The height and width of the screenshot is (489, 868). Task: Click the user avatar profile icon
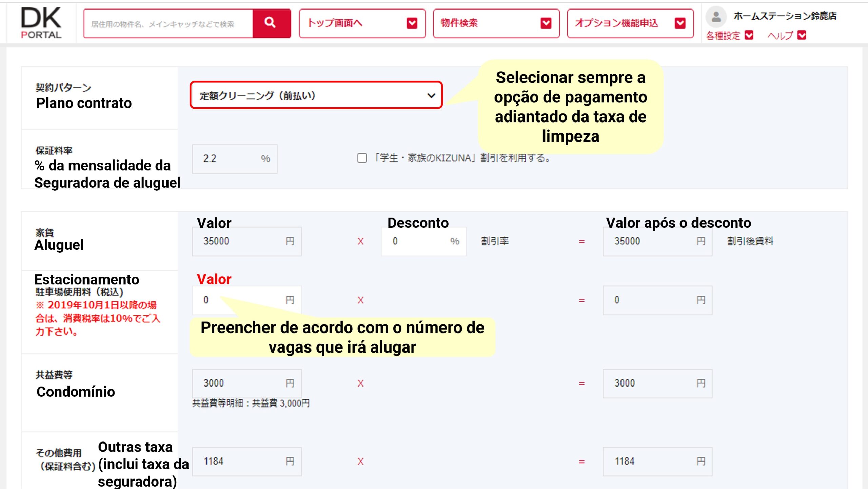coord(716,17)
